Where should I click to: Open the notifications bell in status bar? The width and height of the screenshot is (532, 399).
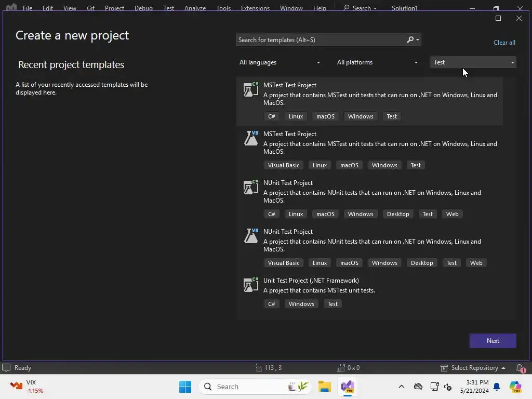(x=520, y=368)
